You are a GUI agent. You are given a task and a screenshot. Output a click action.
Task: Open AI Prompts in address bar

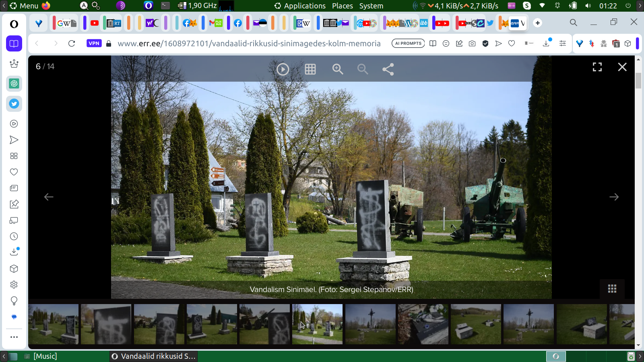pyautogui.click(x=408, y=43)
